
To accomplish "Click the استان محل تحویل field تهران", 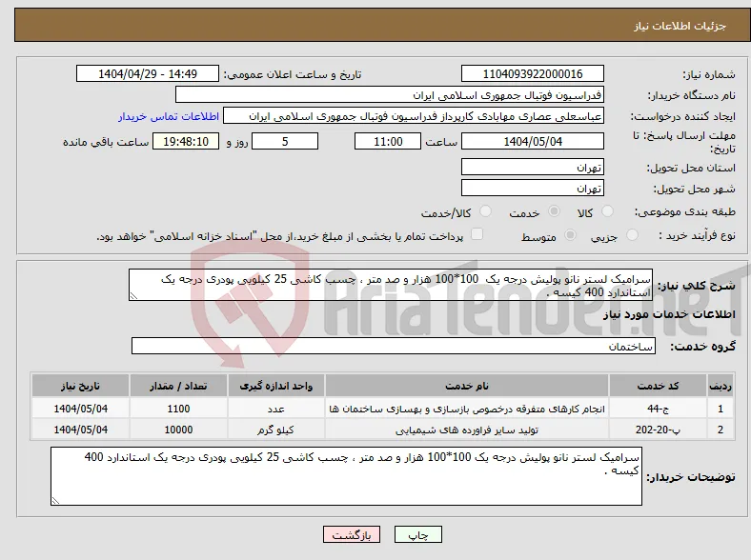I will click(533, 167).
